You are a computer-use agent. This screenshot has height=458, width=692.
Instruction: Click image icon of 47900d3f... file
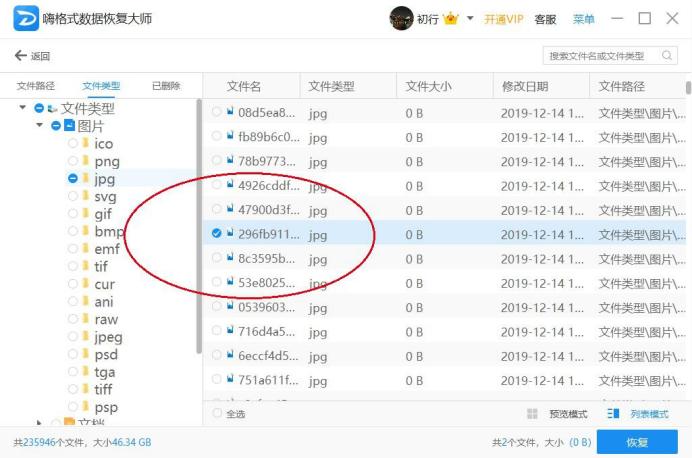pyautogui.click(x=230, y=209)
